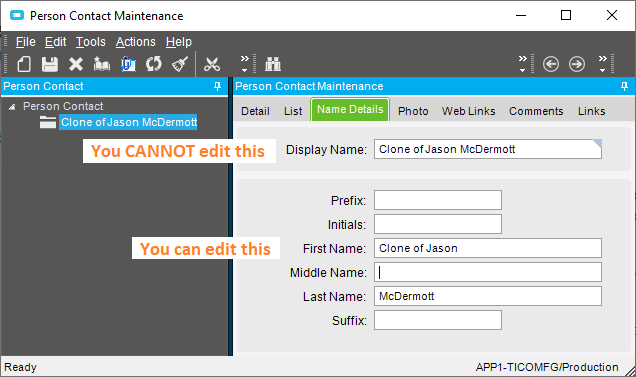Minimize the Person Contact Maintenance window

coord(521,15)
